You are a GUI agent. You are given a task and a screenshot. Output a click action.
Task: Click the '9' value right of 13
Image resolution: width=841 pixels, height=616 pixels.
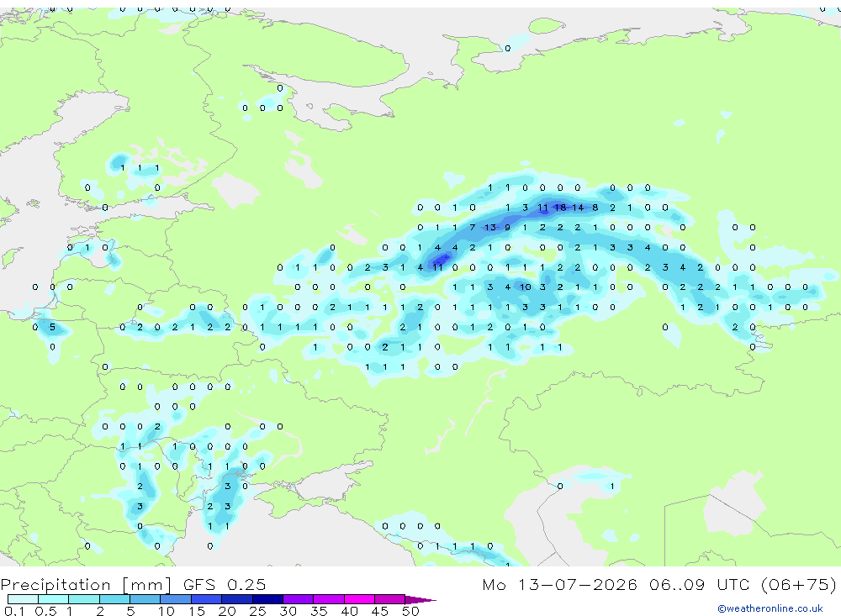tap(507, 227)
